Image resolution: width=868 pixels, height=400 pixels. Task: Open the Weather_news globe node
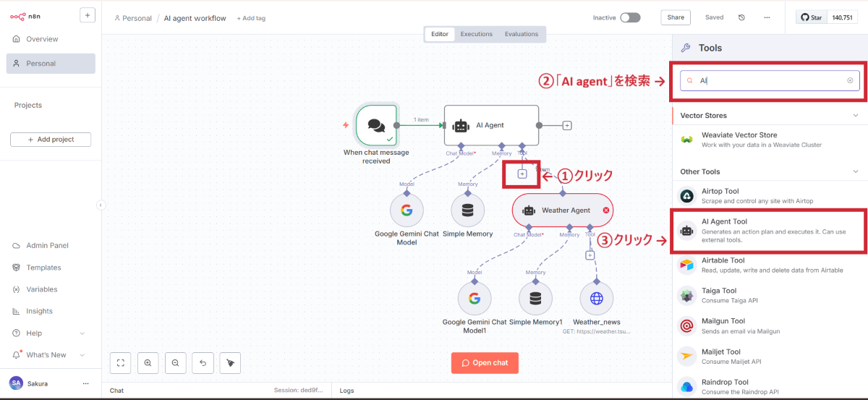click(x=596, y=299)
